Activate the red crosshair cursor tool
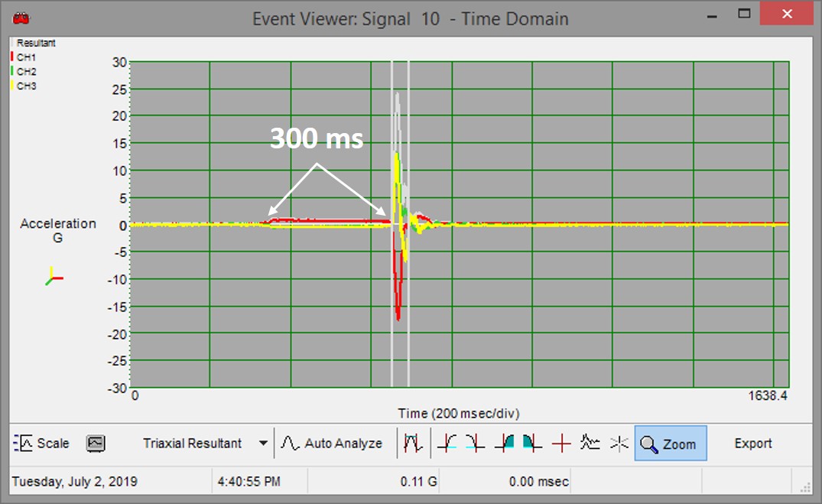Viewport: 822px width, 504px height. coord(561,443)
